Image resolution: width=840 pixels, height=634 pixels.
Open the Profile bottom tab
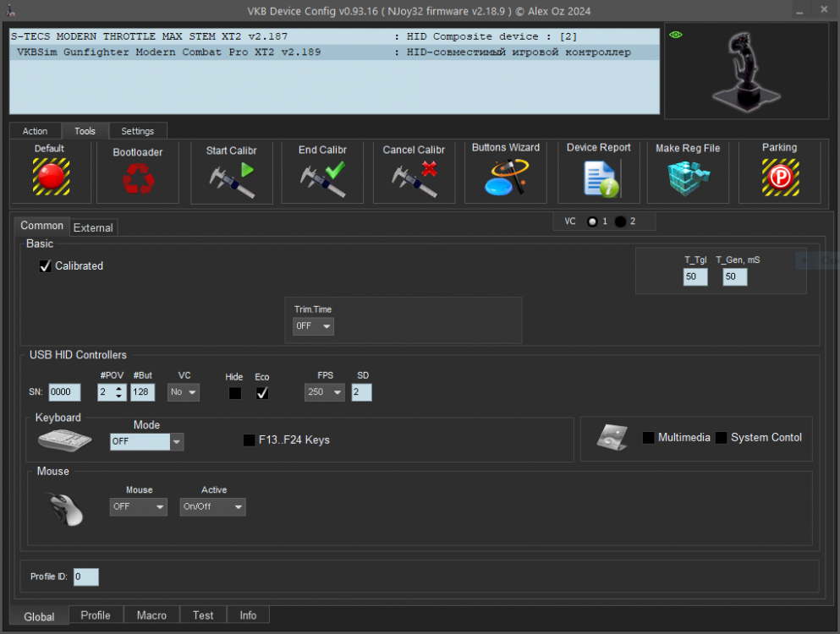[96, 615]
